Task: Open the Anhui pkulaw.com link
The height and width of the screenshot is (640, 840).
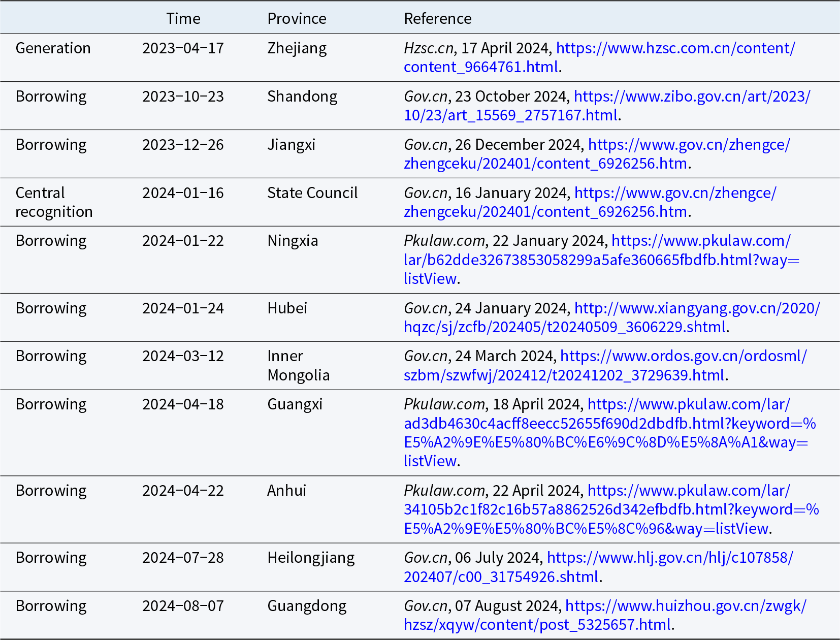Action: (x=611, y=509)
